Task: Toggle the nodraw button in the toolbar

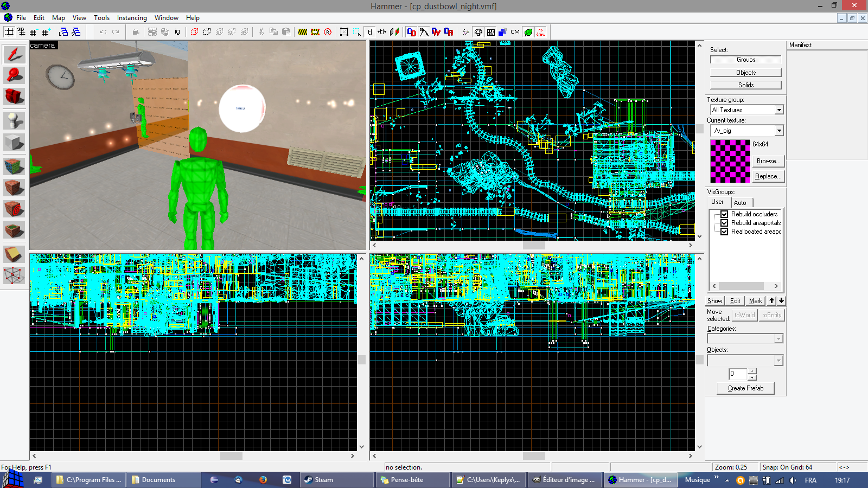Action: tap(541, 32)
